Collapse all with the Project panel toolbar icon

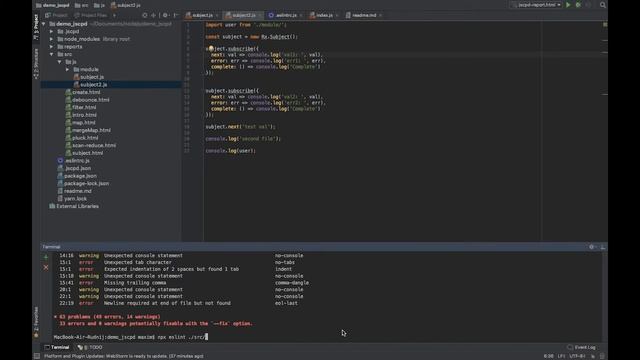(153, 15)
